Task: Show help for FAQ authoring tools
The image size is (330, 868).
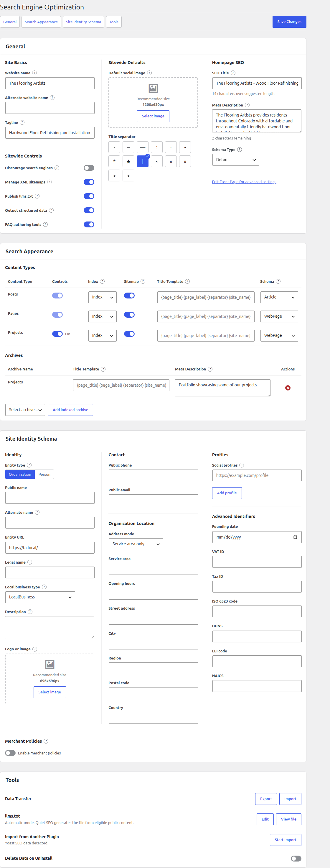Action: (45, 224)
